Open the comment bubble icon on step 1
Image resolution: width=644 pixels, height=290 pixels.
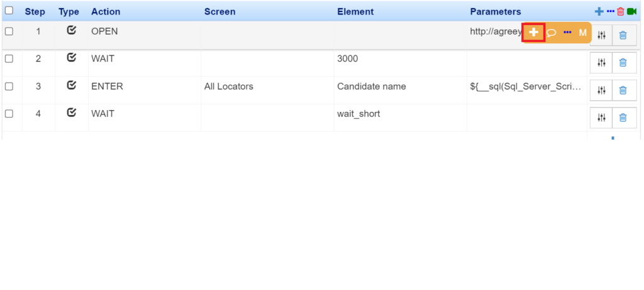552,33
